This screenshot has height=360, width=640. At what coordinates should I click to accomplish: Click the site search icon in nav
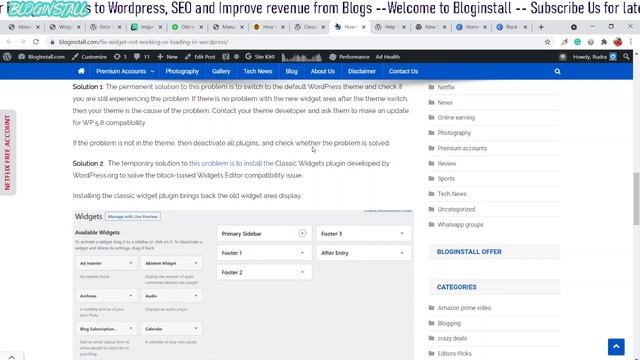click(x=557, y=71)
